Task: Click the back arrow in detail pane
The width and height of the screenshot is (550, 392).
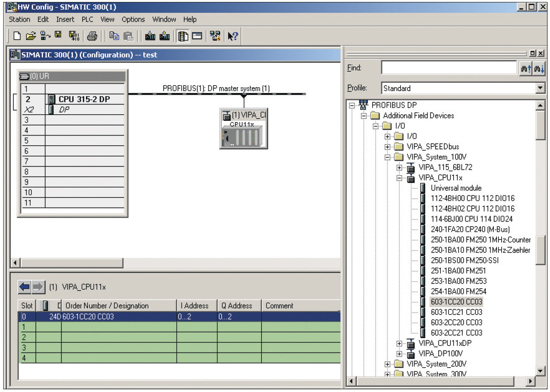Action: [x=24, y=287]
